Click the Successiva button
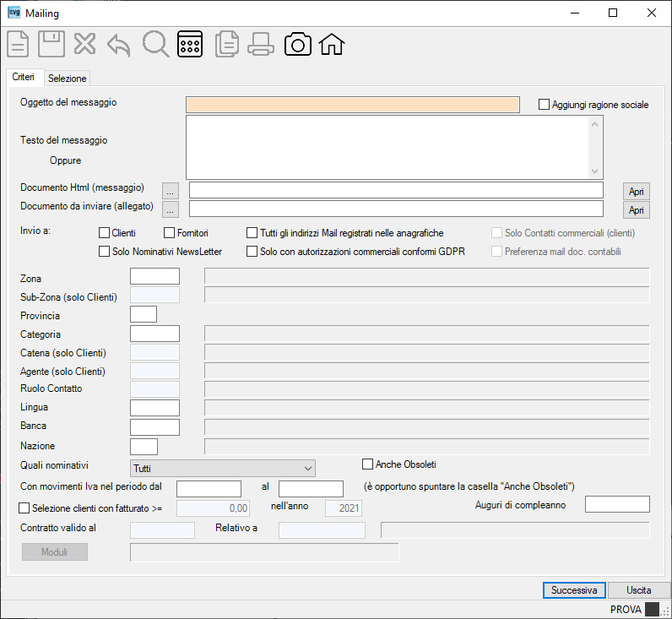 click(574, 590)
